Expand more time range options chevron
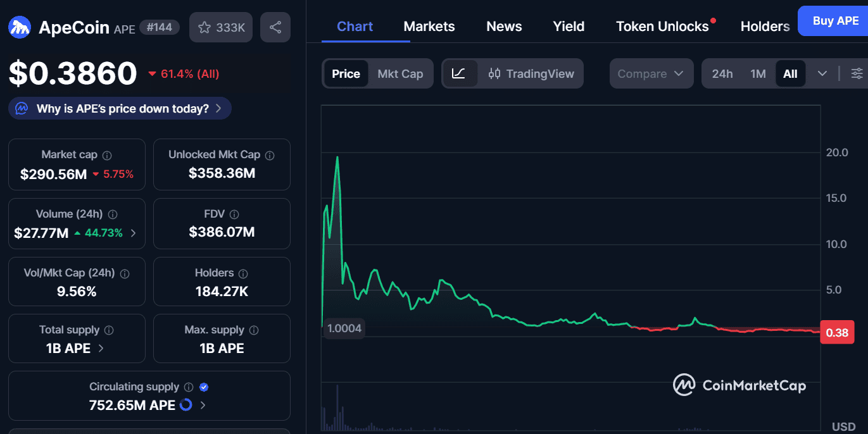The image size is (868, 434). click(822, 73)
